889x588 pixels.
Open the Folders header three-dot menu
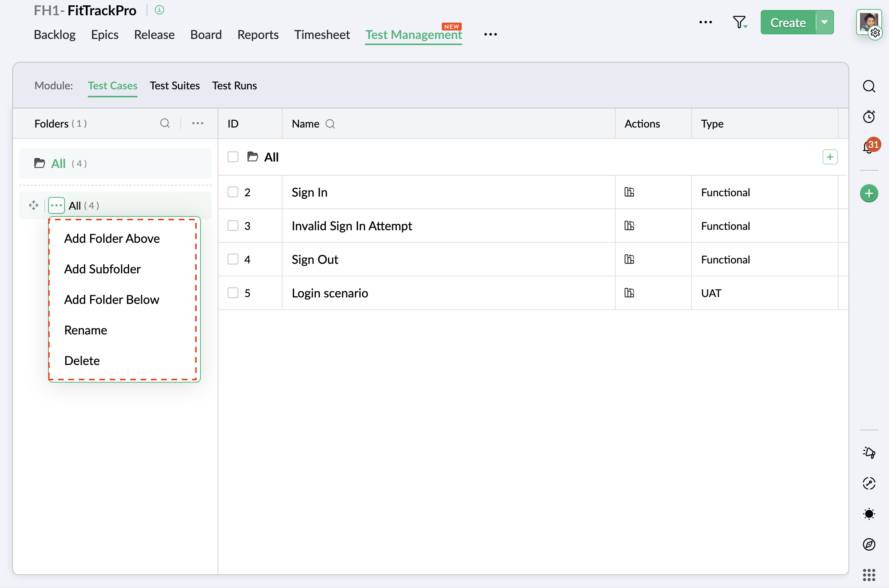pos(197,123)
